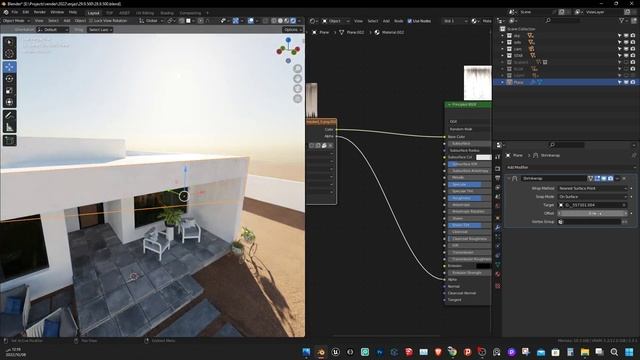Screen dimensions: 640x360
Task: Select the Measure tool
Action: pyautogui.click(x=9, y=127)
